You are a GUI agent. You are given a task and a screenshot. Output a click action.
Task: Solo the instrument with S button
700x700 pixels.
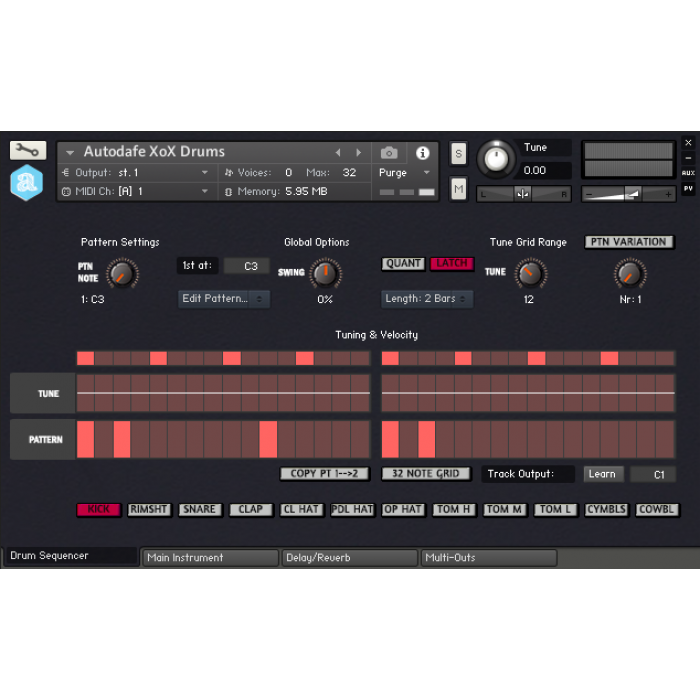pos(458,154)
